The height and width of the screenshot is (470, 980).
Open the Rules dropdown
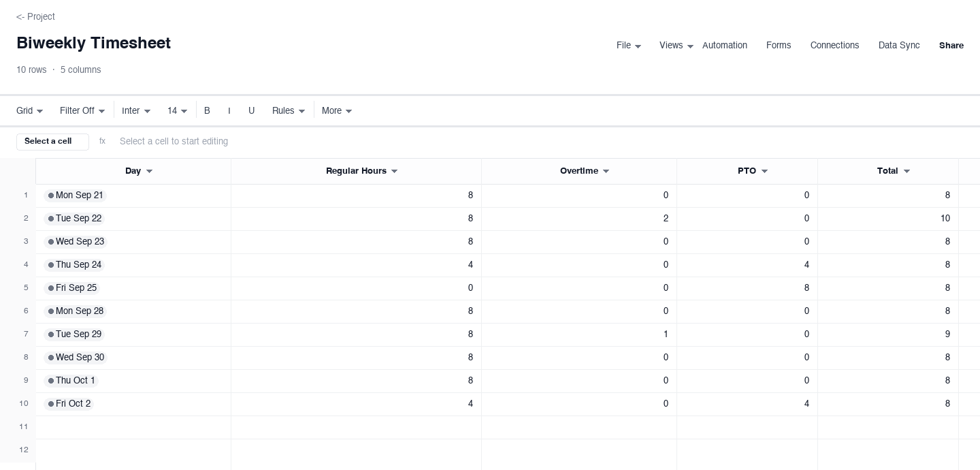point(289,111)
